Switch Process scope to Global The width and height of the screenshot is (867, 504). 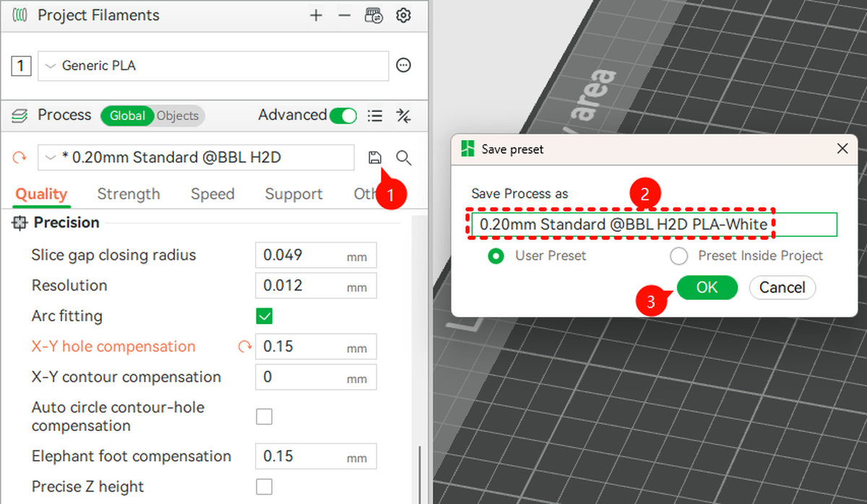(x=127, y=116)
